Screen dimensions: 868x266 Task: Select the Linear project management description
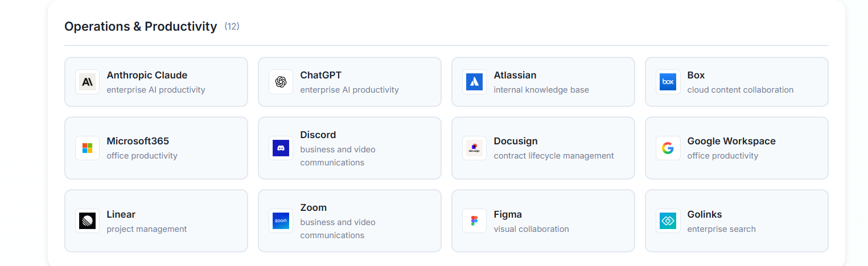[146, 229]
